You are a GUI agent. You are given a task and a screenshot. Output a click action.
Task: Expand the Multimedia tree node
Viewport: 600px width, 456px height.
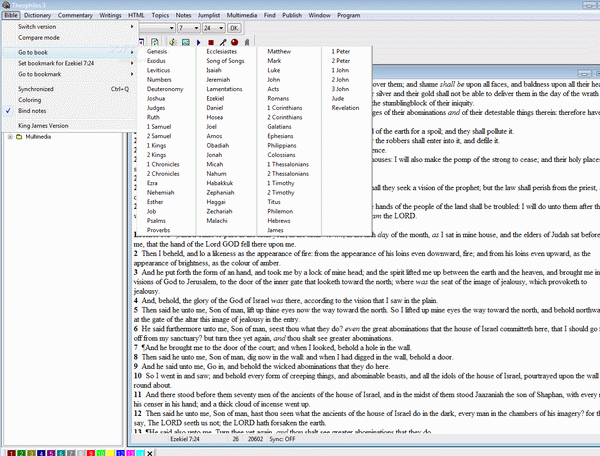pyautogui.click(x=9, y=137)
